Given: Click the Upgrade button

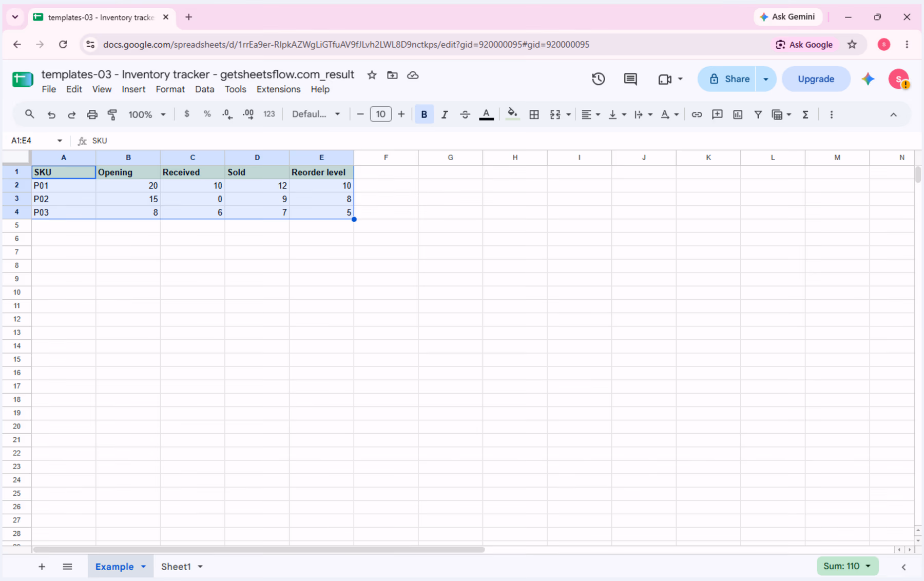Looking at the screenshot, I should point(816,79).
